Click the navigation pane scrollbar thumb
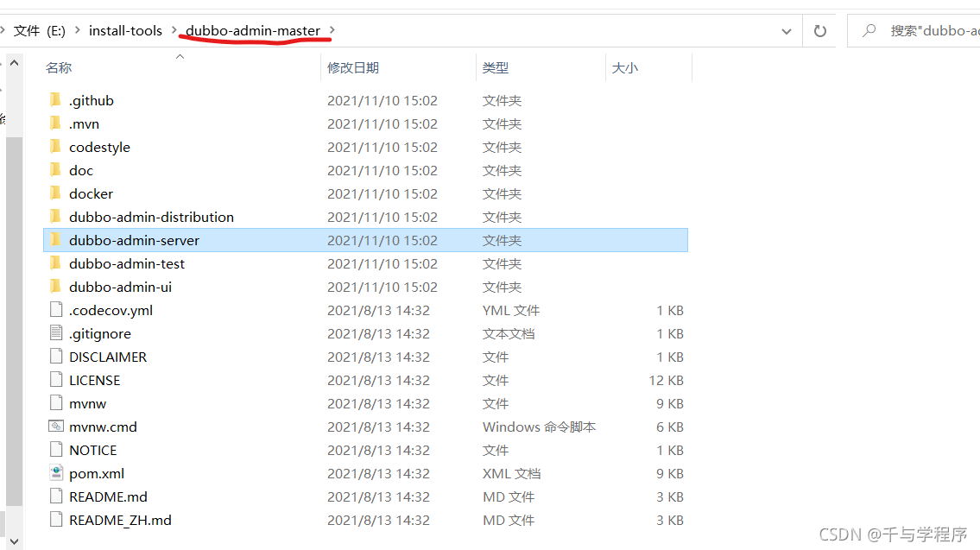Image resolution: width=980 pixels, height=550 pixels. 15,320
